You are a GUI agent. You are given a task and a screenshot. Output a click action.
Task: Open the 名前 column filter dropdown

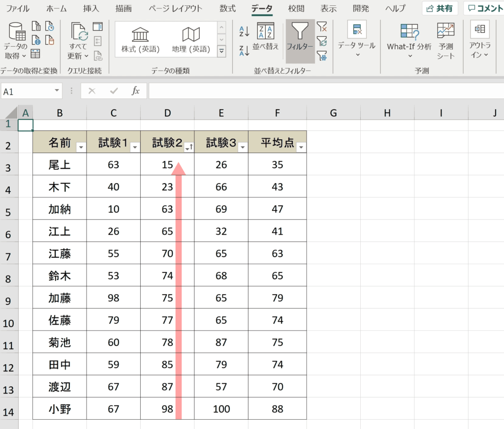pos(81,147)
